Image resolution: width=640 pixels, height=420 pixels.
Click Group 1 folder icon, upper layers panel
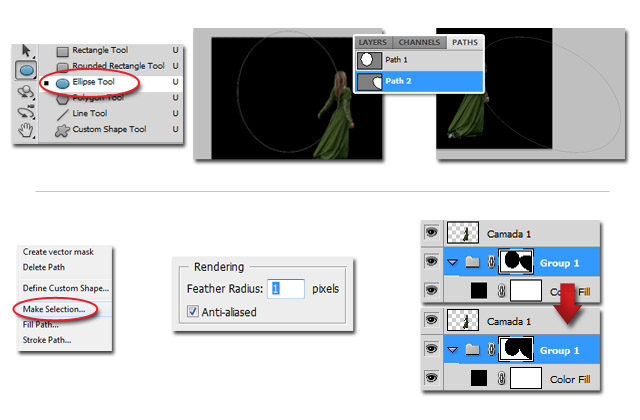coord(473,262)
